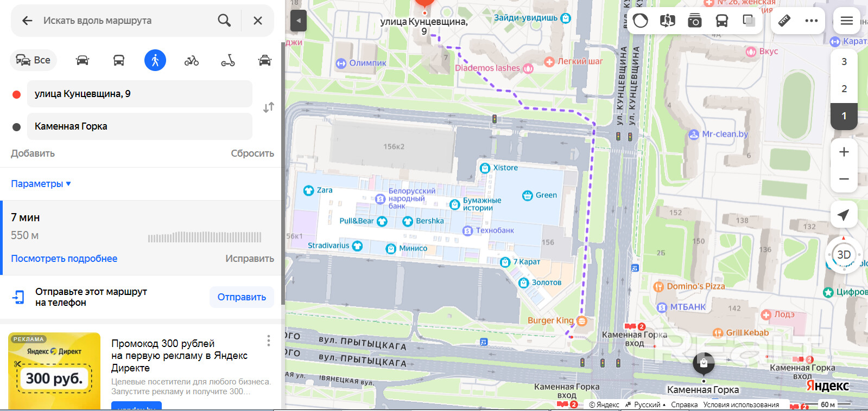Click 'Сбросить' to reset the route

(x=252, y=153)
